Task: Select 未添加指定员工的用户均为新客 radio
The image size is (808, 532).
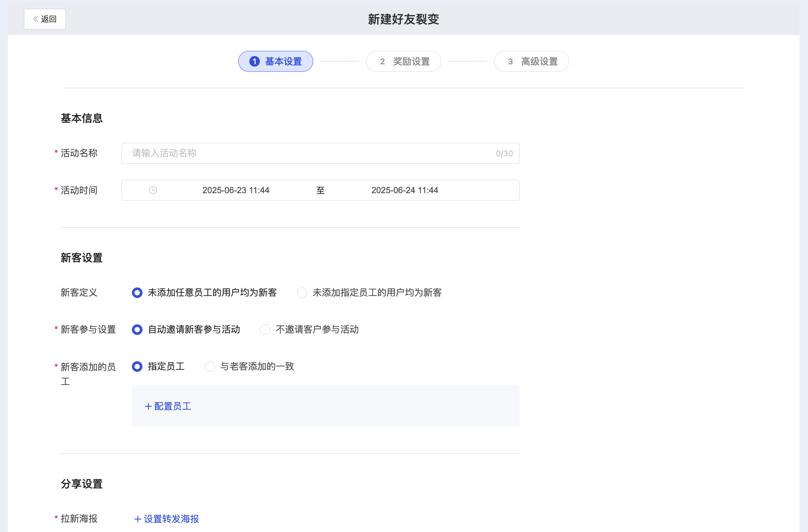Action: pos(369,292)
